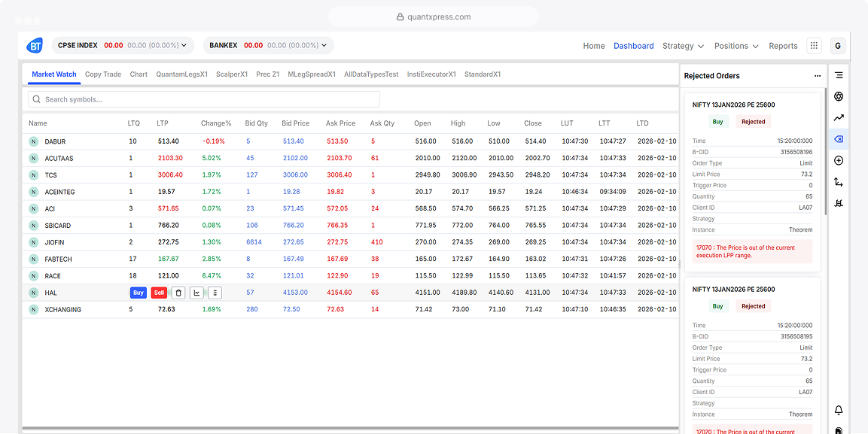This screenshot has width=868, height=434.
Task: Click the plus circle sidebar icon
Action: tap(839, 161)
